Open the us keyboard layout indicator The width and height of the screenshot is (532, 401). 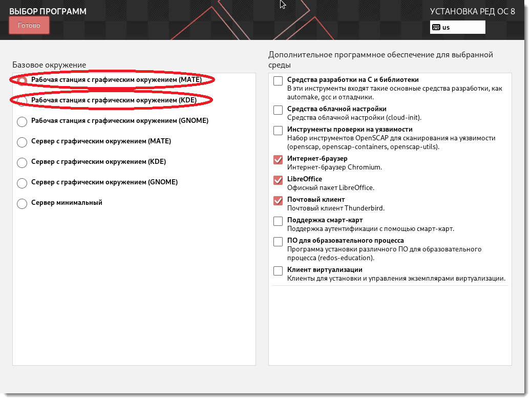(x=457, y=27)
